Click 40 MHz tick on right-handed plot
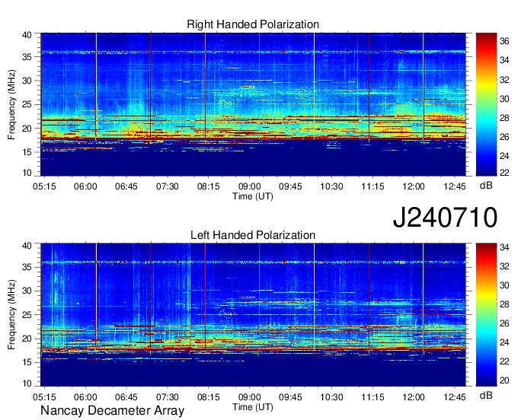Screen dimensions: 518x420 [x=27, y=35]
